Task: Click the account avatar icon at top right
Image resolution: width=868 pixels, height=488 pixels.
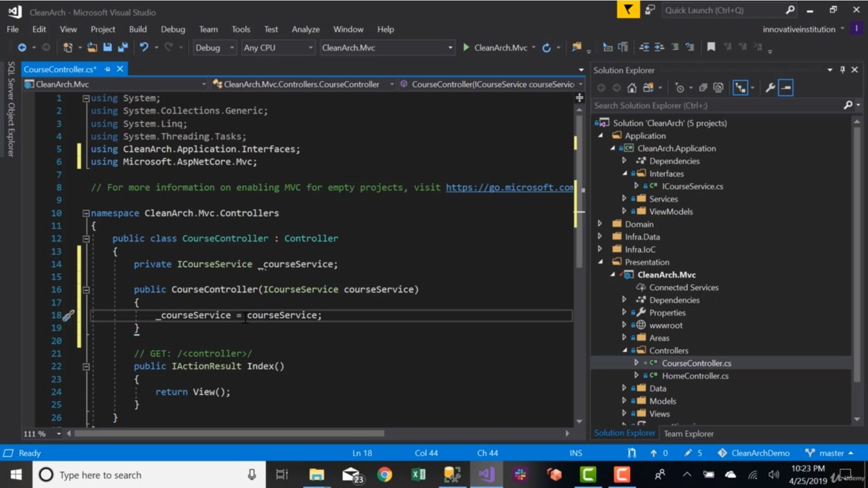Action: coord(856,29)
